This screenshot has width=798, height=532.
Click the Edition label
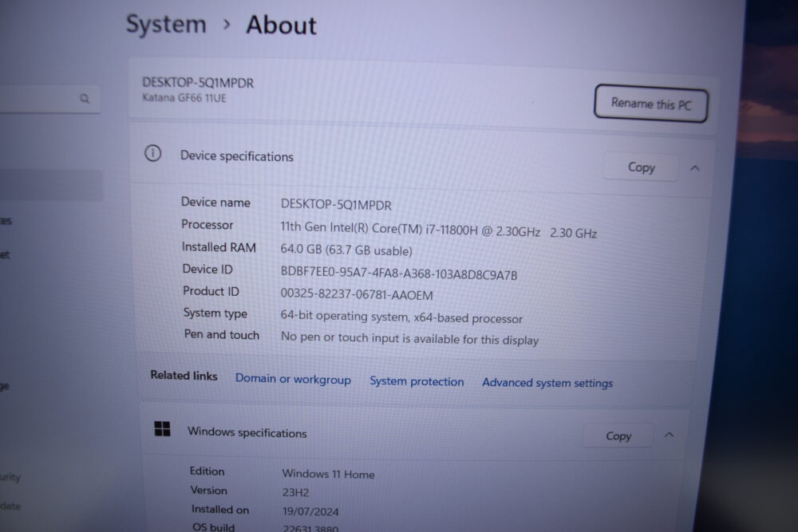coord(207,471)
